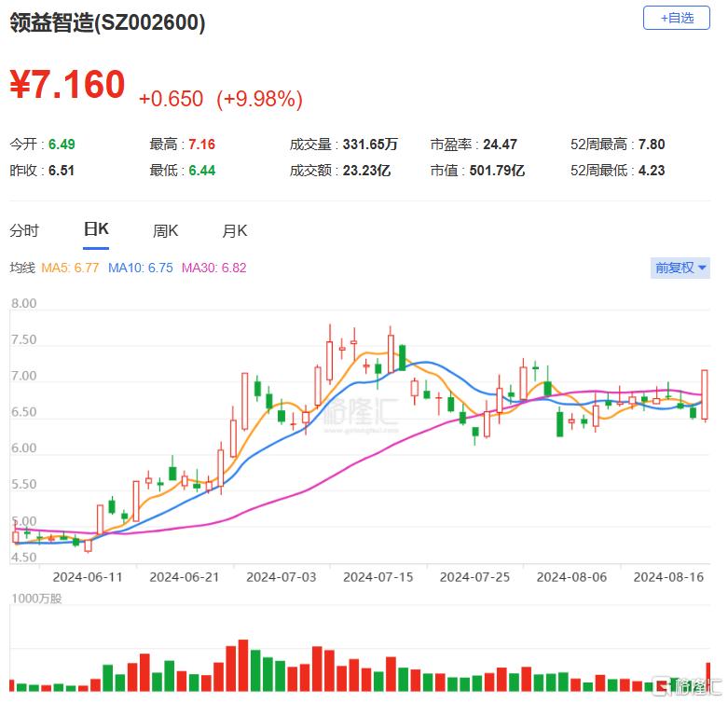Click the stock title 领益智造(SZ002600)

pos(107,22)
